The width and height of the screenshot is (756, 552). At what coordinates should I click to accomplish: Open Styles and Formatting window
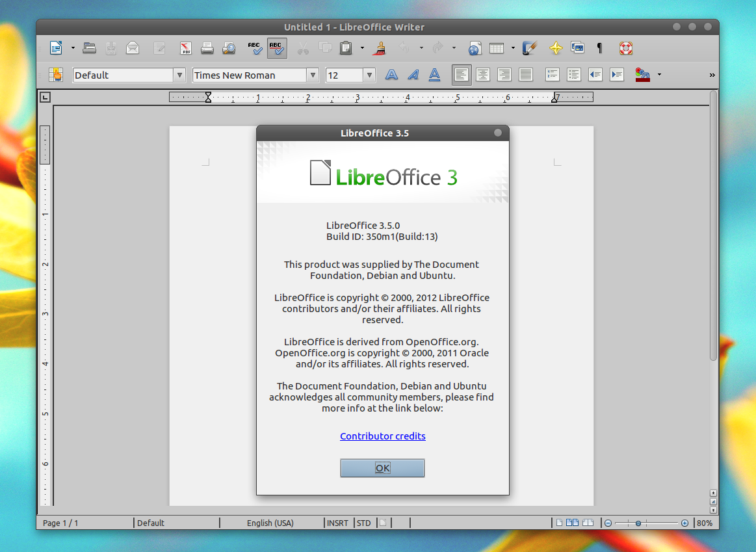coord(56,75)
